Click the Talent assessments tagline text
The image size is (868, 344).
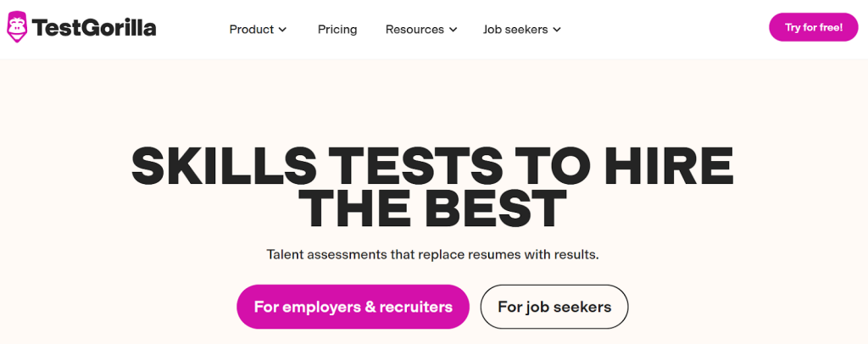[433, 256]
